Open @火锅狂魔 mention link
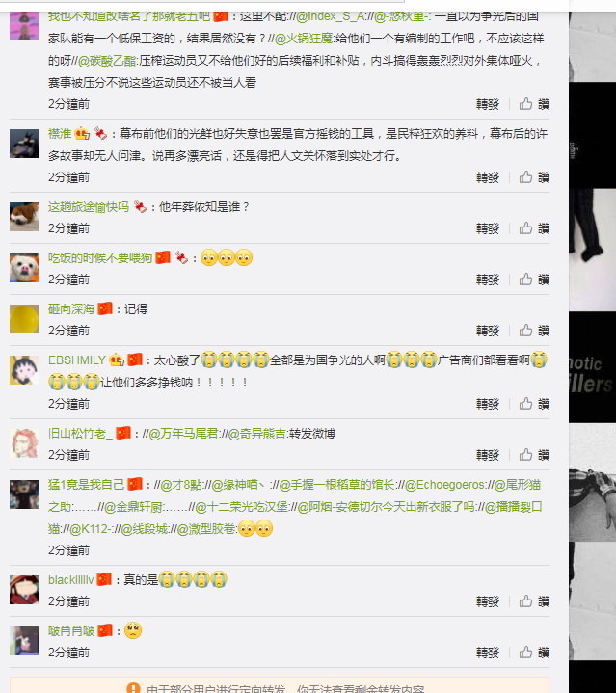 [304, 39]
